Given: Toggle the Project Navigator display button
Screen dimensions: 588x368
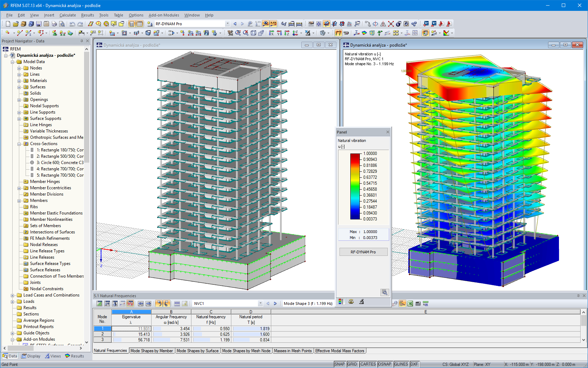Looking at the screenshot, I should coord(132,24).
